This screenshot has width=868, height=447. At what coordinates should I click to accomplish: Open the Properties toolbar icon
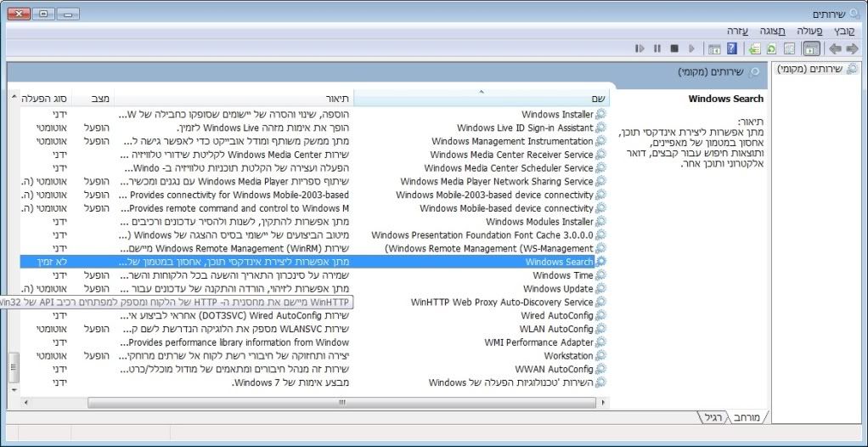click(789, 48)
